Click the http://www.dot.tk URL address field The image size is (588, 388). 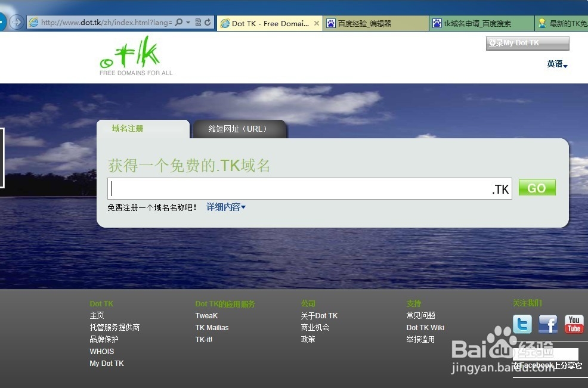(x=106, y=23)
